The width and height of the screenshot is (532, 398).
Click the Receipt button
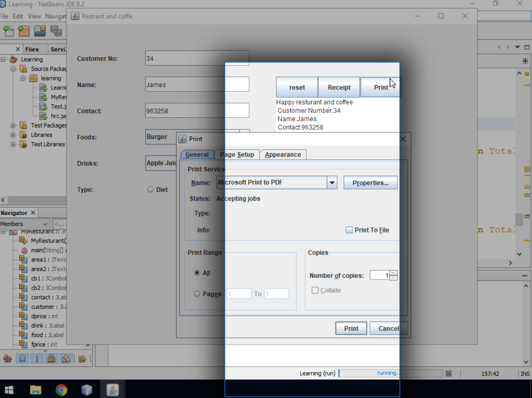(x=339, y=87)
